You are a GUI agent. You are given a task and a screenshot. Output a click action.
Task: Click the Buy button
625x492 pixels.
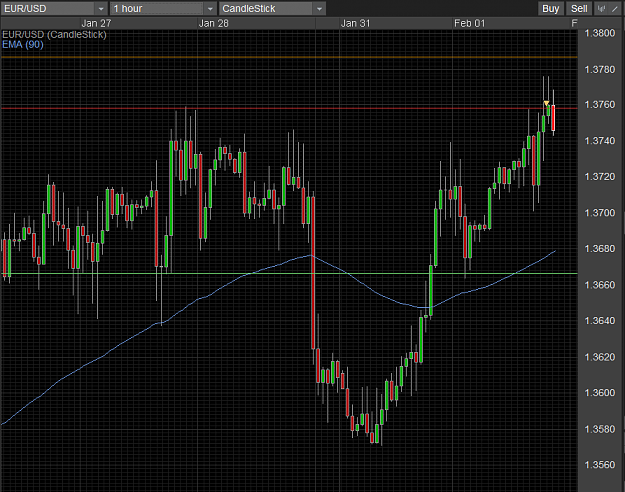tap(550, 8)
